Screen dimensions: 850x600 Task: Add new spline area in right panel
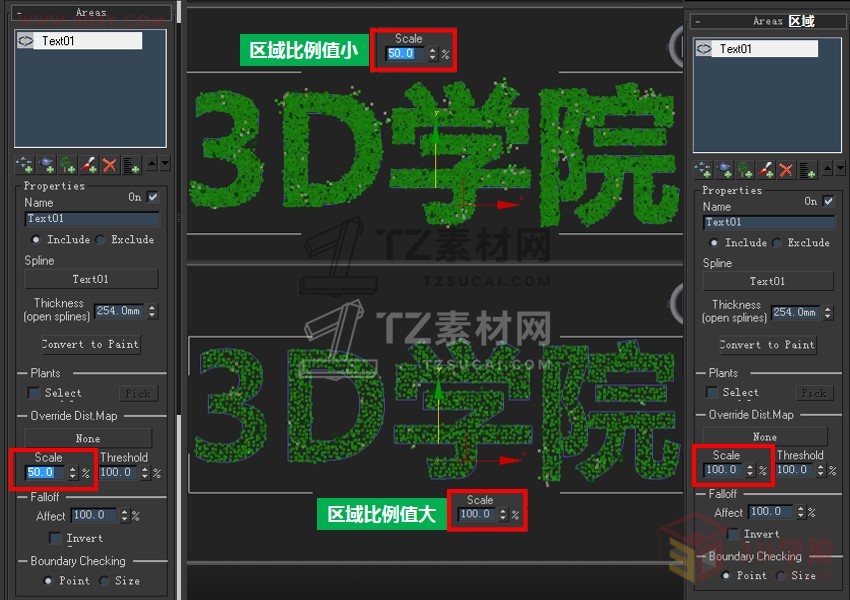(703, 170)
